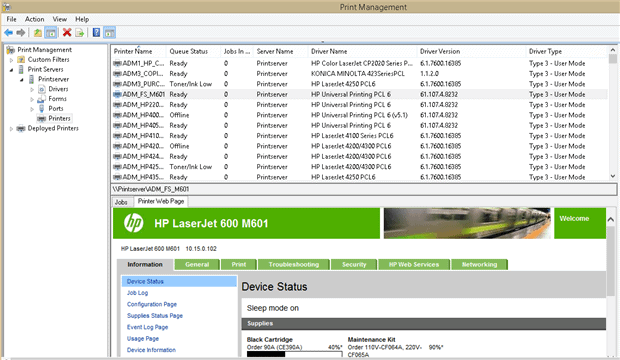The width and height of the screenshot is (620, 360).
Task: Click the ADM3_COPI printer row icon
Action: 117,74
